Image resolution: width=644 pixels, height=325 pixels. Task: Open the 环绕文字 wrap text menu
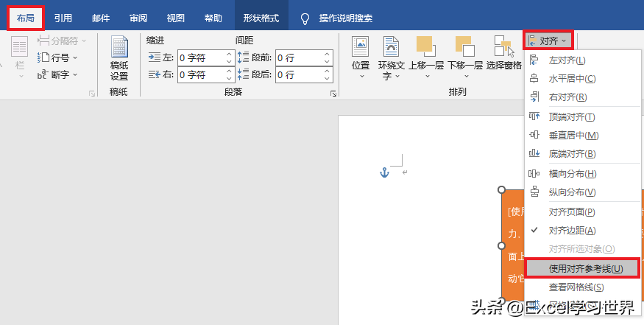coord(392,57)
